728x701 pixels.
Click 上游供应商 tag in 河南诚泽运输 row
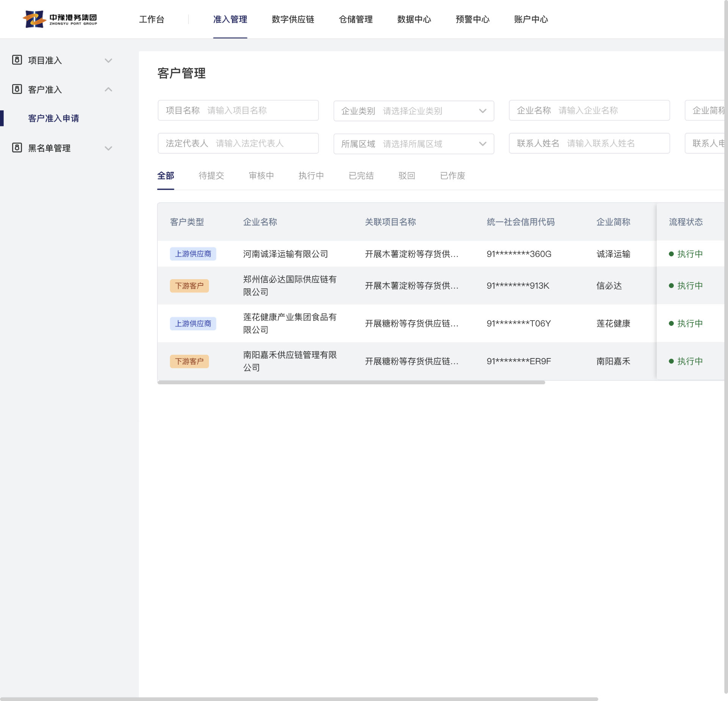click(193, 254)
